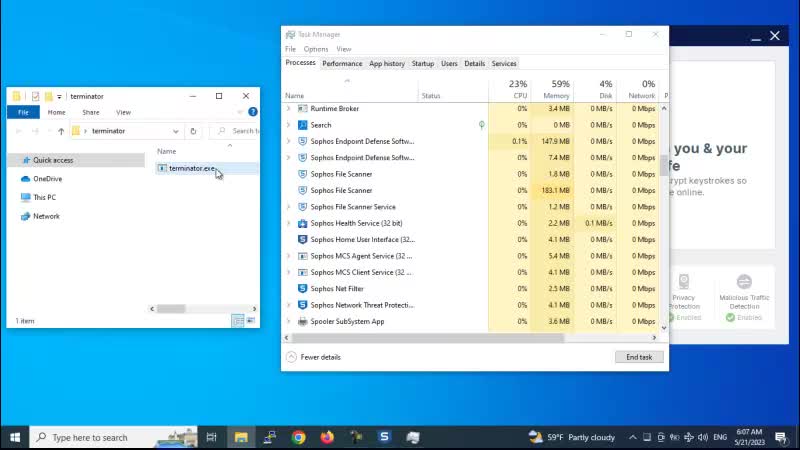
Task: Open Google Chrome from the taskbar
Action: (298, 437)
